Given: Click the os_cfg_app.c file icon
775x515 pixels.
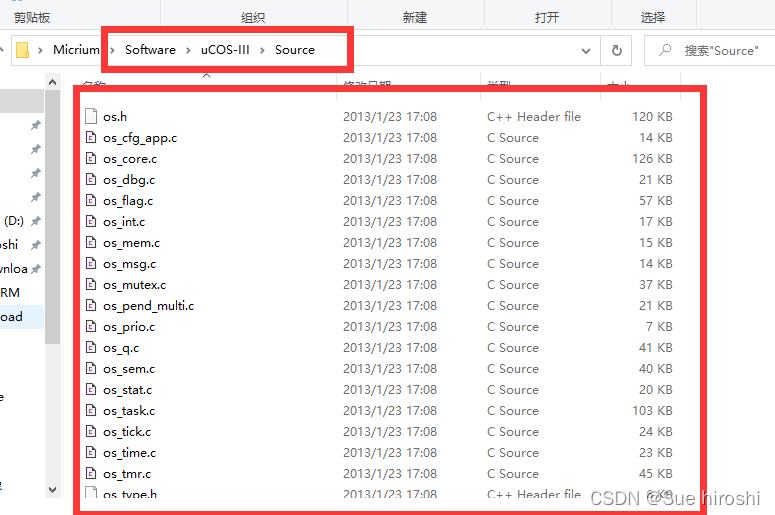Looking at the screenshot, I should 91,137.
